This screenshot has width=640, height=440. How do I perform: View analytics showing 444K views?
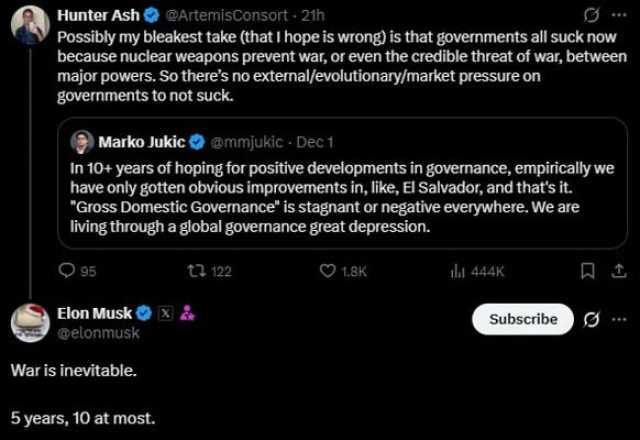[459, 271]
